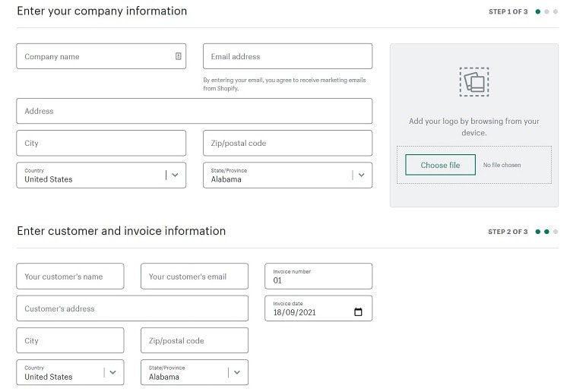The width and height of the screenshot is (570, 392).
Task: Click Add your logo by browsing text
Action: (474, 127)
